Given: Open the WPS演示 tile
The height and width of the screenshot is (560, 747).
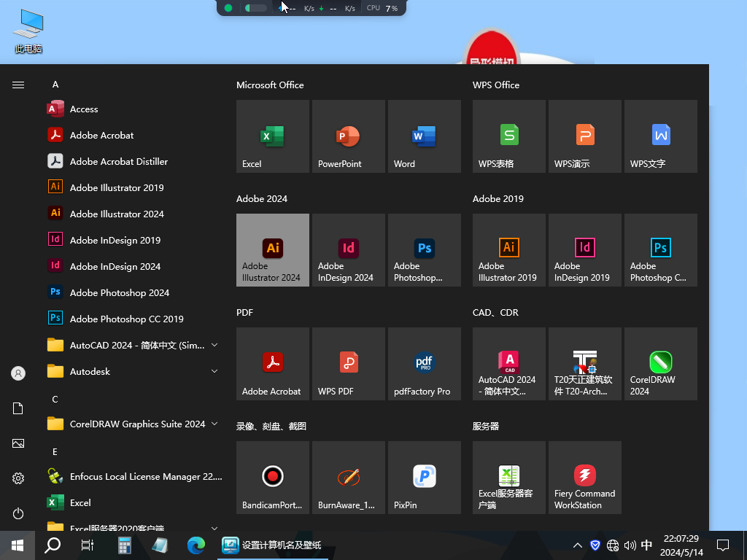Looking at the screenshot, I should [584, 136].
